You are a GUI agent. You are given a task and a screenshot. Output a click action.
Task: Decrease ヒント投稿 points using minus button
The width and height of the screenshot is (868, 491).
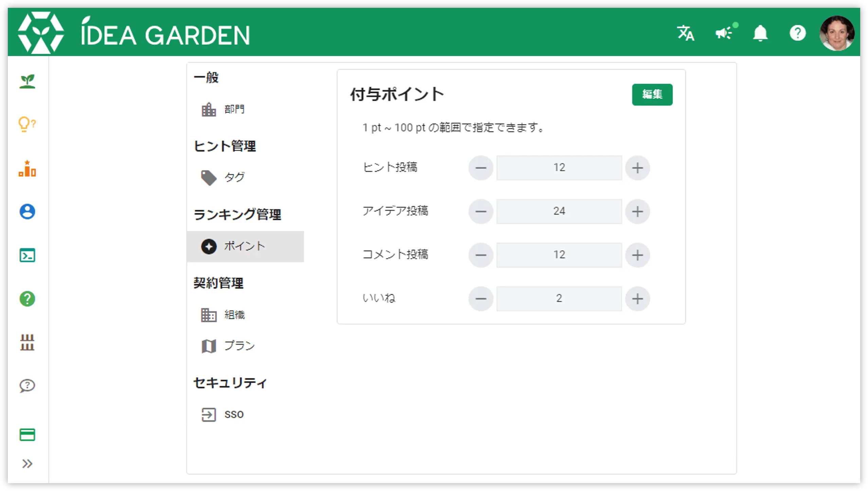click(481, 167)
